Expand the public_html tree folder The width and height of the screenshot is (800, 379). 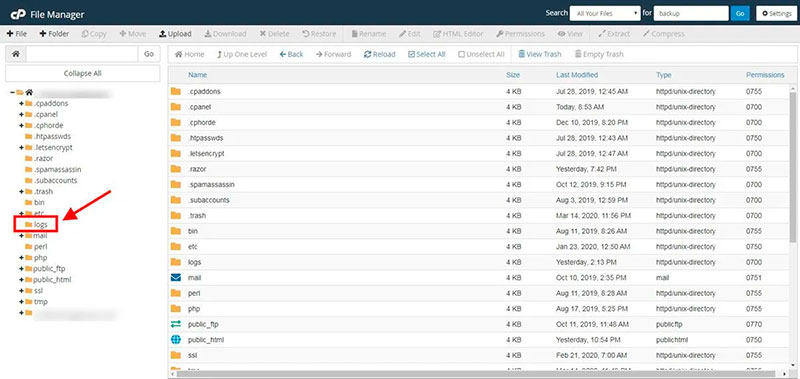pyautogui.click(x=21, y=280)
